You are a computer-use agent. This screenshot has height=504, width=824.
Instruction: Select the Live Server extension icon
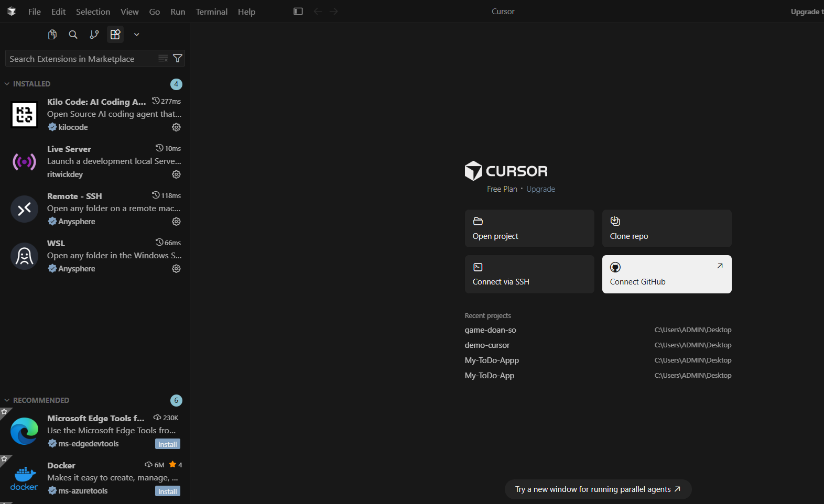pos(24,161)
